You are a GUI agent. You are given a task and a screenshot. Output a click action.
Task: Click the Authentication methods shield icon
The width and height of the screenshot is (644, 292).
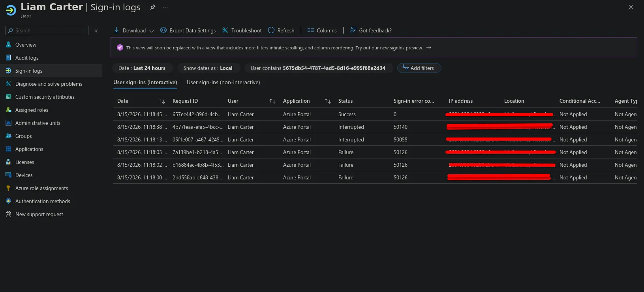[x=8, y=201]
